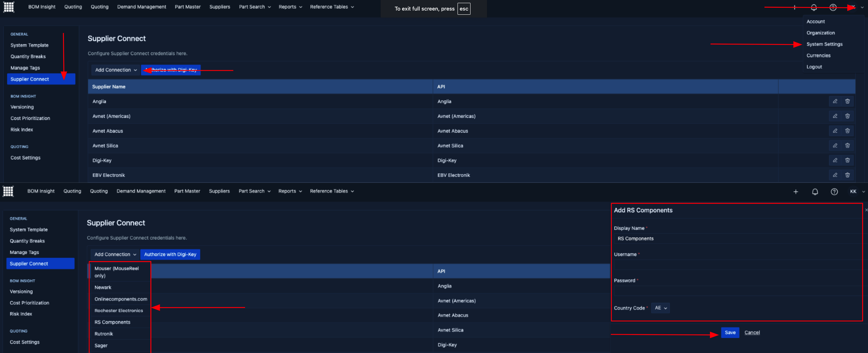This screenshot has width=868, height=353.
Task: Click the Cancel link next to Save
Action: (752, 332)
